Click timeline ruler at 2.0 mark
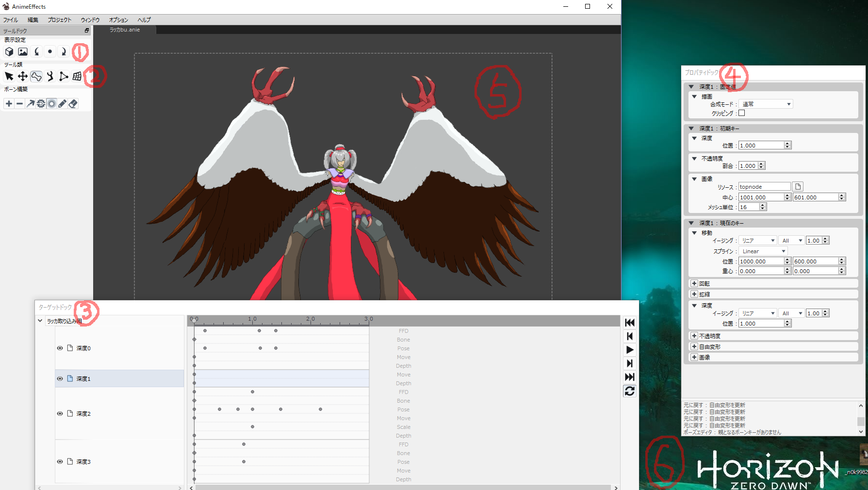 [311, 320]
